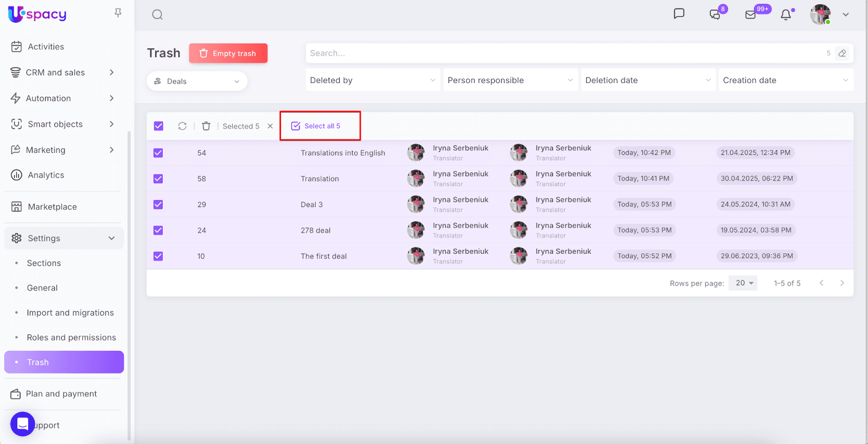Open the Deleted by dropdown

pos(373,80)
